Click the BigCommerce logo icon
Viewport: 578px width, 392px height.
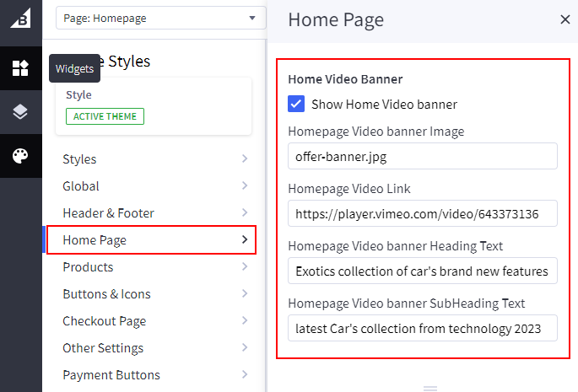point(20,19)
